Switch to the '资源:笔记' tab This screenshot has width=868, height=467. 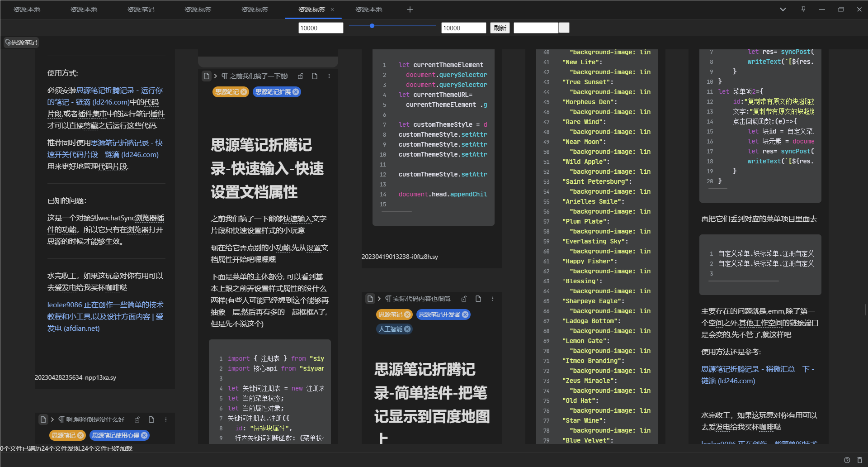[141, 9]
